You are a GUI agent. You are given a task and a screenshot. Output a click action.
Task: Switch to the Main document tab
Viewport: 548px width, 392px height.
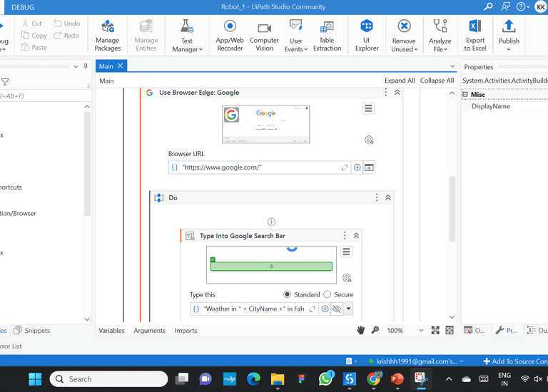coord(106,66)
